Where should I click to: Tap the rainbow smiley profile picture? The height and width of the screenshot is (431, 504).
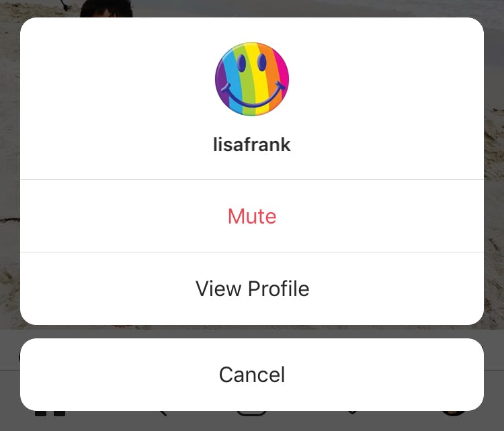[252, 79]
